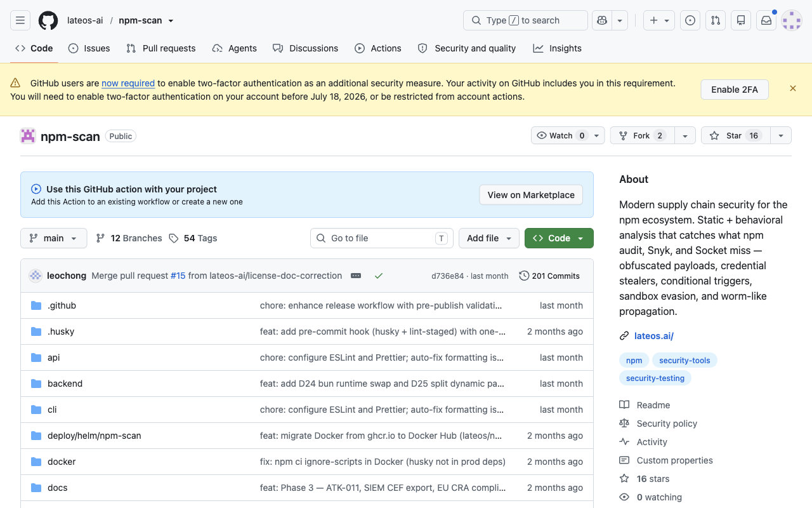812x508 pixels.
Task: Open the cli folder
Action: tap(52, 410)
